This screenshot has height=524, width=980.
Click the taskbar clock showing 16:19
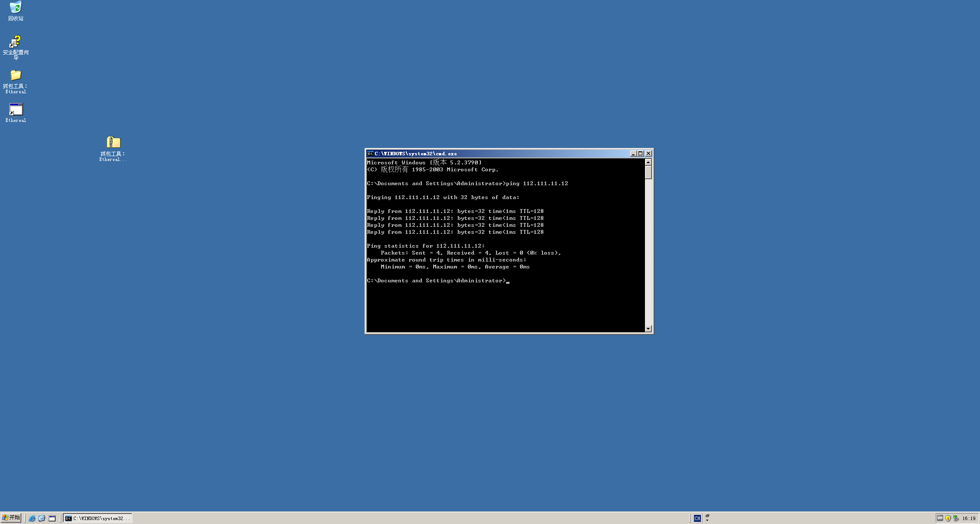969,518
